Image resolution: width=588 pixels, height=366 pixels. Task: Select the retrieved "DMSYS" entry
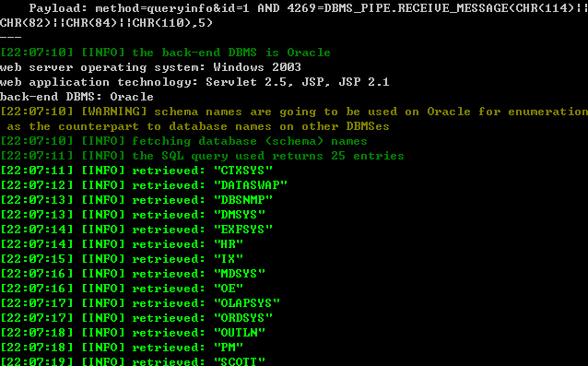133,215
